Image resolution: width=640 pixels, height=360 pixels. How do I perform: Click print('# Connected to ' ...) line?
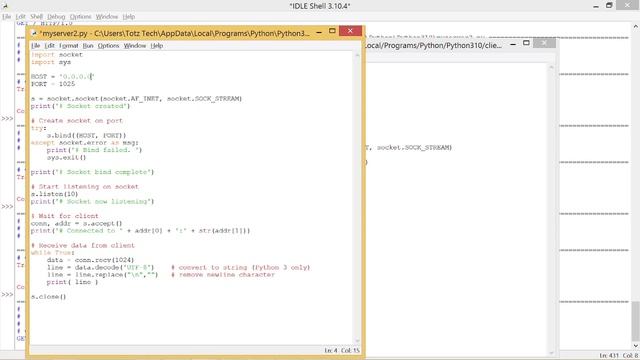click(140, 231)
